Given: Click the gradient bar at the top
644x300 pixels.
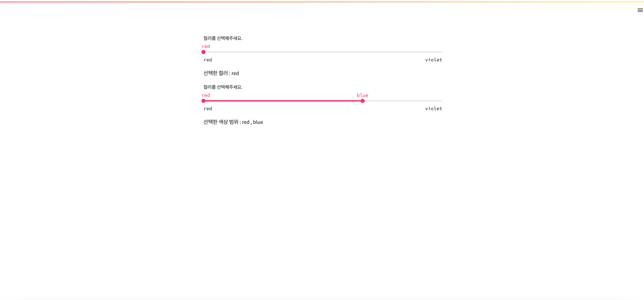Looking at the screenshot, I should pyautogui.click(x=322, y=1).
